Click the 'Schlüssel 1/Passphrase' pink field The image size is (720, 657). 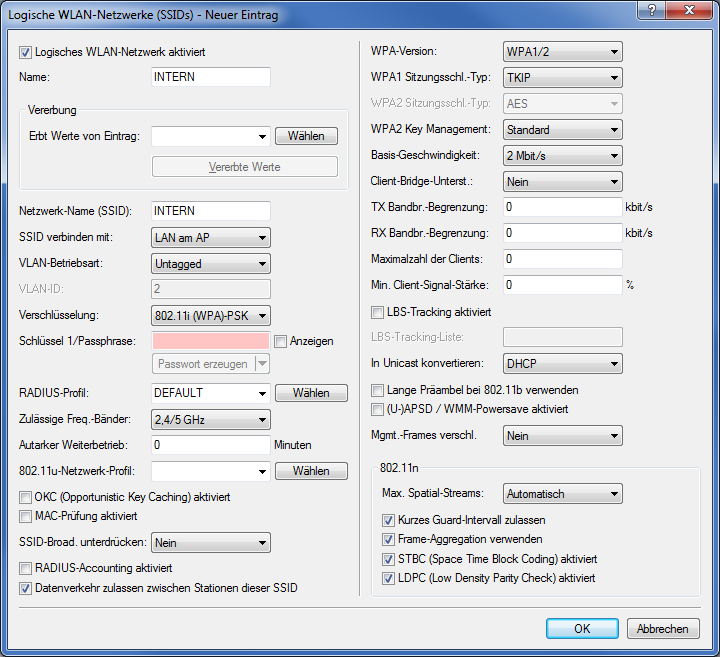[x=210, y=341]
